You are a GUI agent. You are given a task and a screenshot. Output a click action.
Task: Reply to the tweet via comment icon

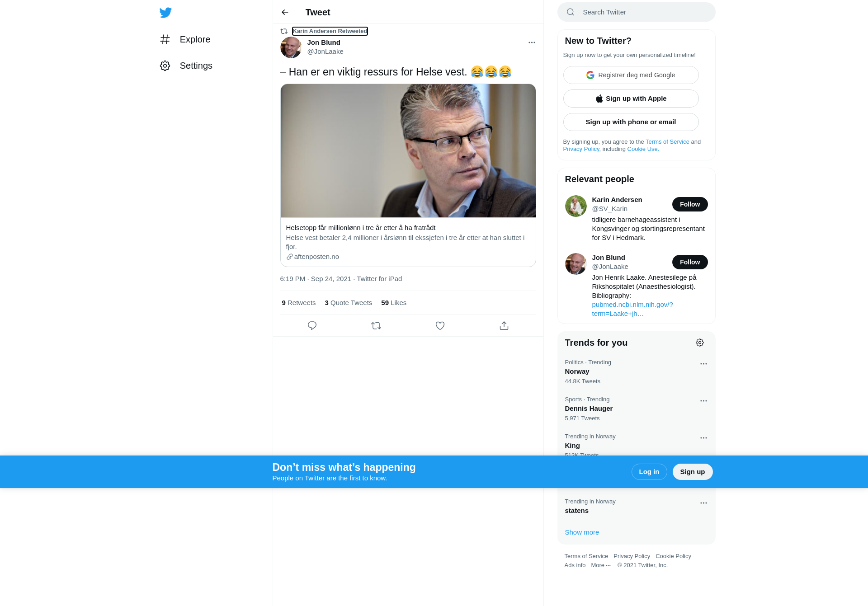click(312, 325)
